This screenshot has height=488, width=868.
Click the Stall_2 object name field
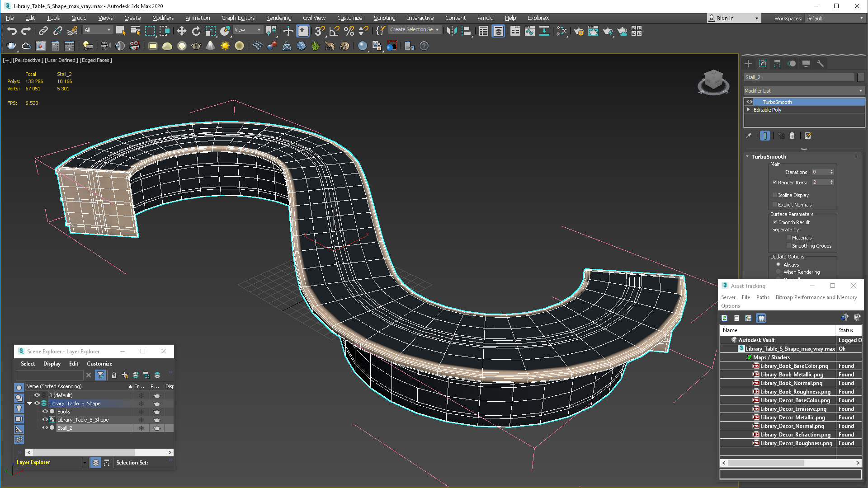click(x=799, y=77)
